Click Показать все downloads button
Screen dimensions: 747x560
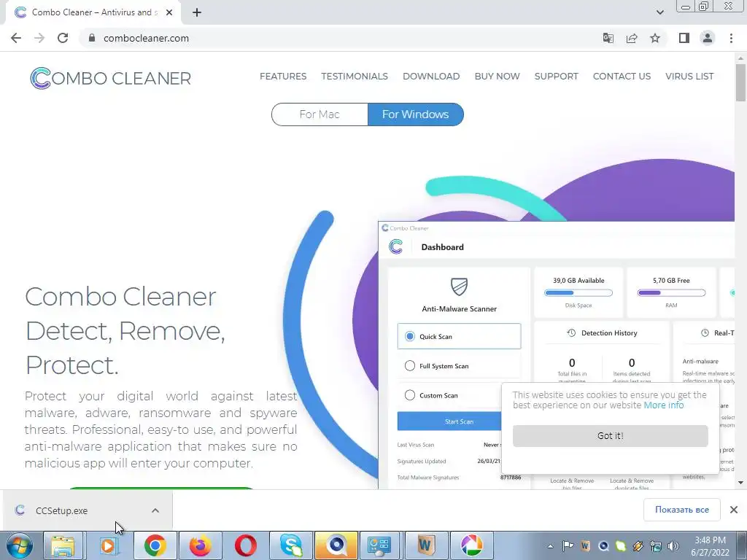tap(682, 510)
